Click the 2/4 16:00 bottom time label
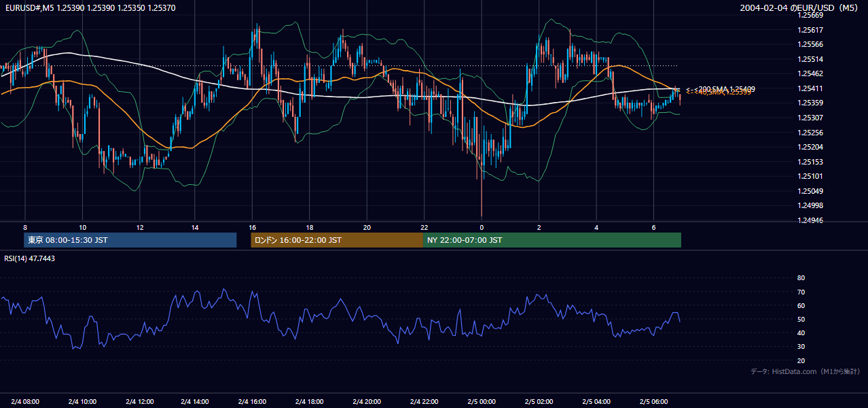The image size is (868, 408). pyautogui.click(x=253, y=401)
